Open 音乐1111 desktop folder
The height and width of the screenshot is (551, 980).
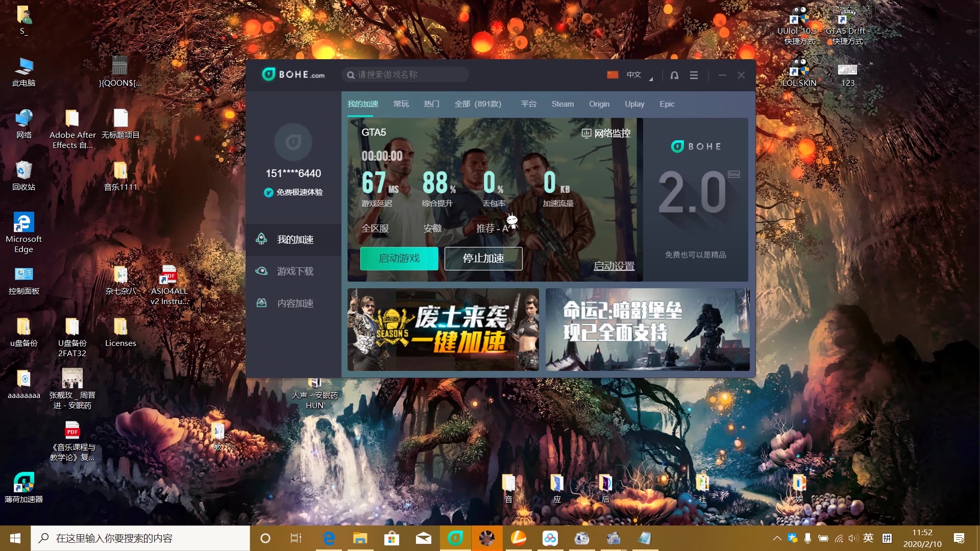[120, 176]
